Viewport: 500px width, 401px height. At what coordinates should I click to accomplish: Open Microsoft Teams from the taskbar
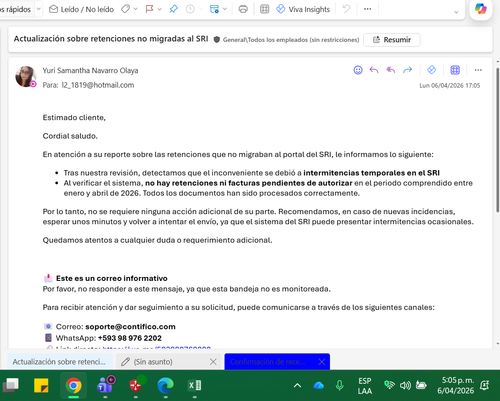point(105,385)
